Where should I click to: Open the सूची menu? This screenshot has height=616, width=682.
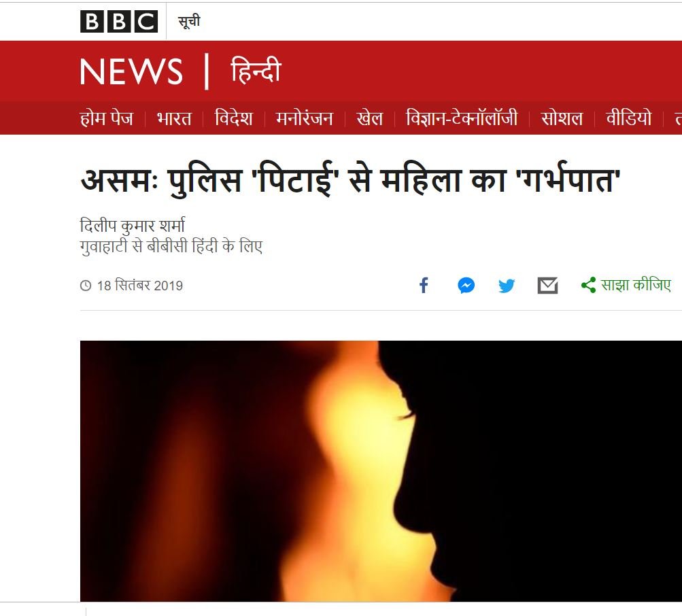pyautogui.click(x=189, y=21)
